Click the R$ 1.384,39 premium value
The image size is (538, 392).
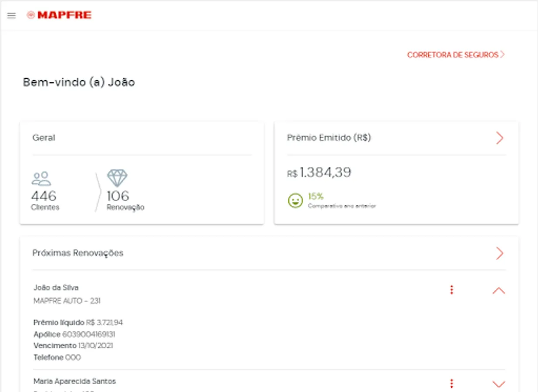tap(319, 173)
